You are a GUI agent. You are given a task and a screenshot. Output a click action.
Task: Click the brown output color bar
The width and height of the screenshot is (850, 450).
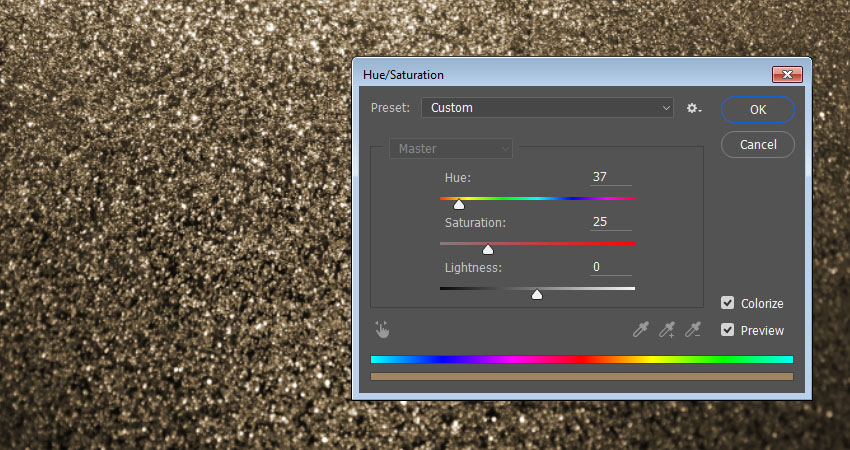pyautogui.click(x=581, y=376)
